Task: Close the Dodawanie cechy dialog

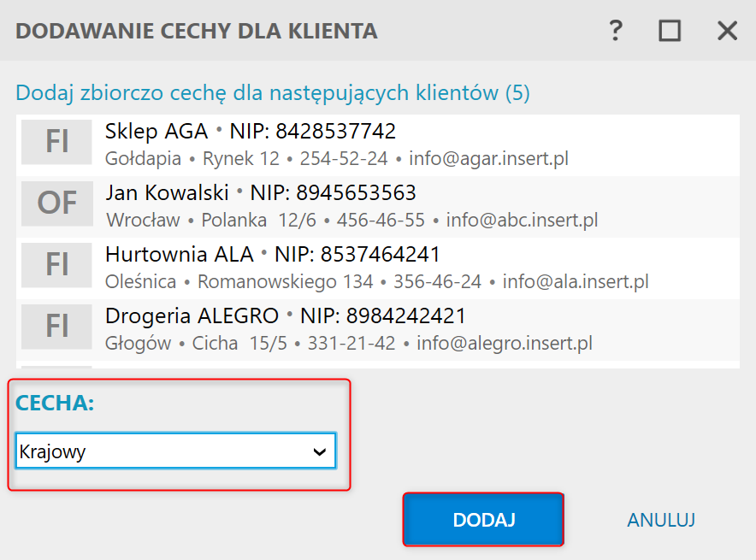Action: 727,32
